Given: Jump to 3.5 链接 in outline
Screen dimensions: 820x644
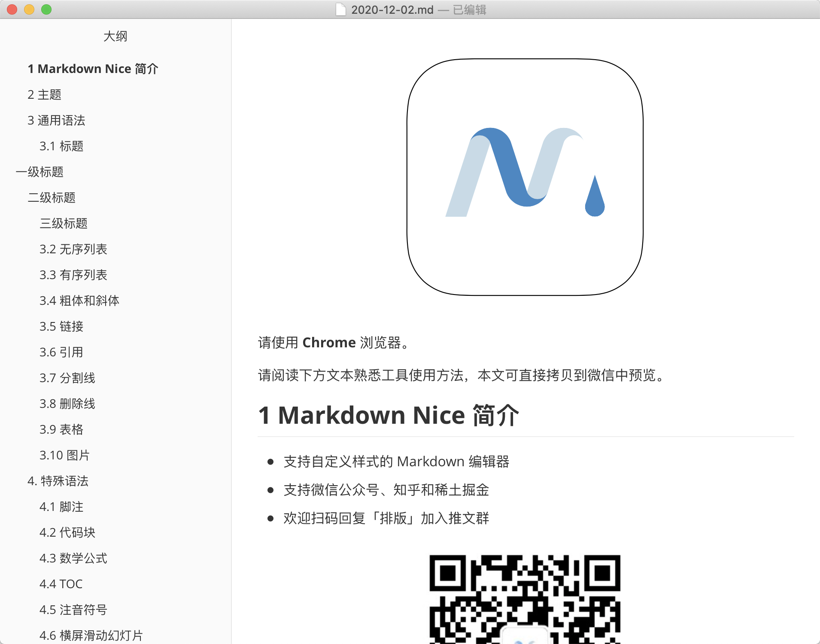Looking at the screenshot, I should 61,326.
